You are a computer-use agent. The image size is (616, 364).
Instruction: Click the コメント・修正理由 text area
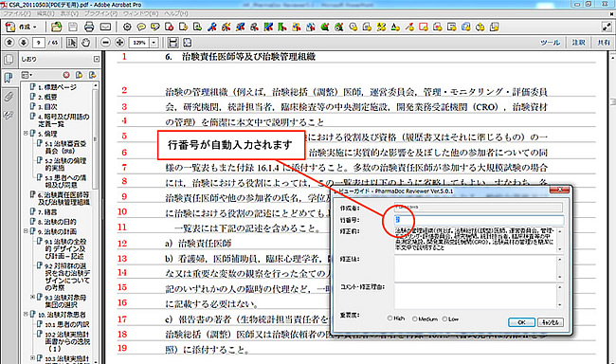click(x=479, y=296)
